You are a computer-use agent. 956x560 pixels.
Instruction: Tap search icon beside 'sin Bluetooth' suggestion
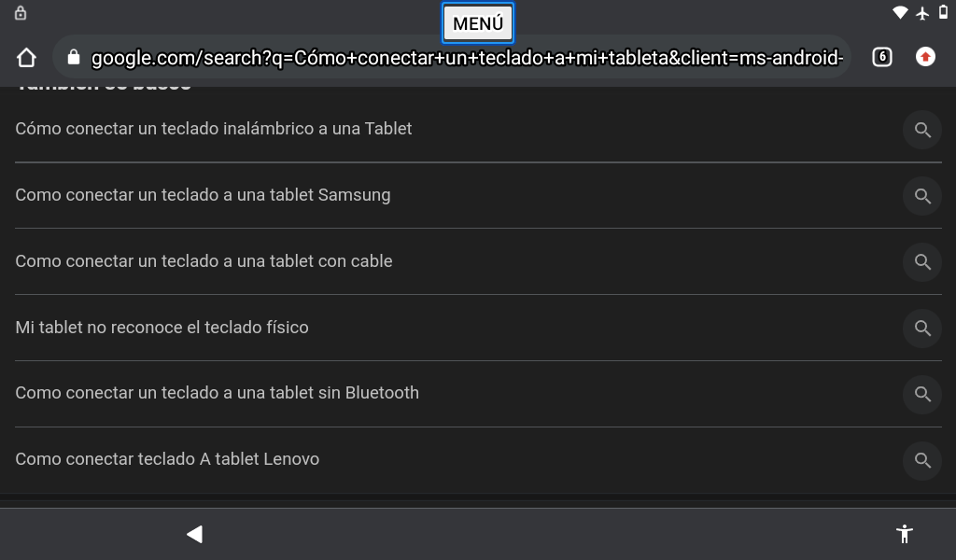pyautogui.click(x=922, y=394)
